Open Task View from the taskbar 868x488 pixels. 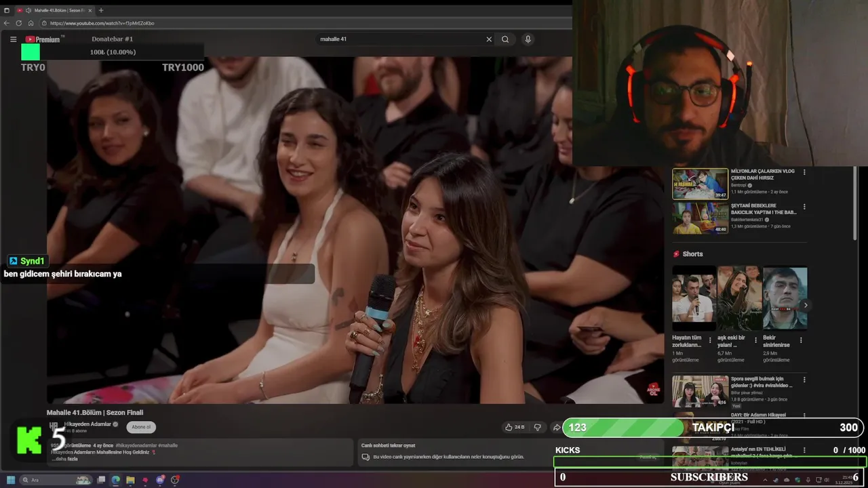[x=101, y=480]
